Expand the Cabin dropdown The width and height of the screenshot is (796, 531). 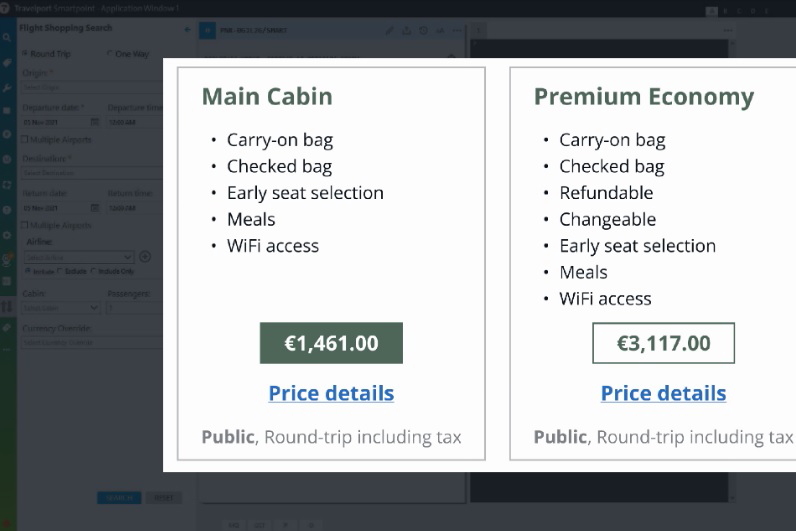pos(61,308)
